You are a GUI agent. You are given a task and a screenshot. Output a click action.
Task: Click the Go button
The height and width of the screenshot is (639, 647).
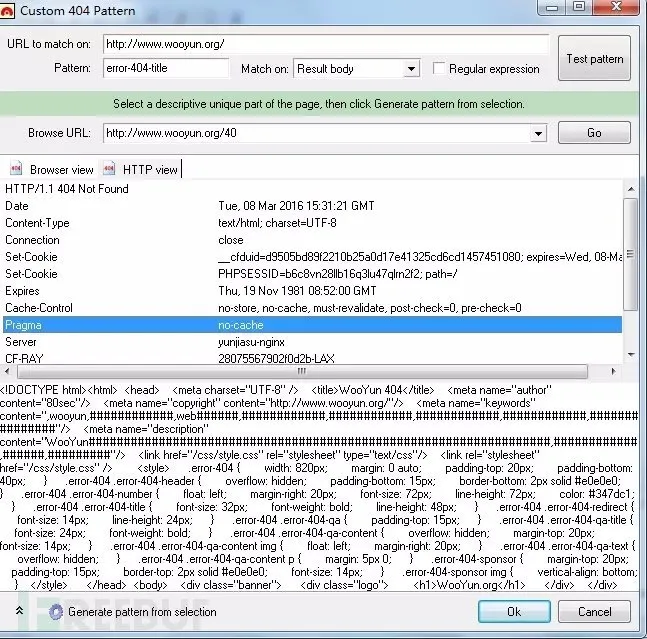(594, 133)
